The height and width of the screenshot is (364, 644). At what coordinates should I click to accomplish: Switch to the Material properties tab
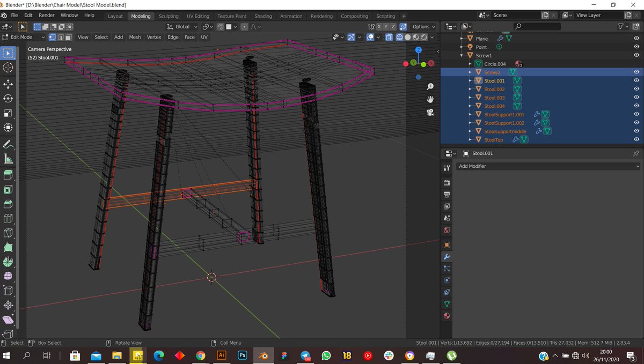[447, 316]
